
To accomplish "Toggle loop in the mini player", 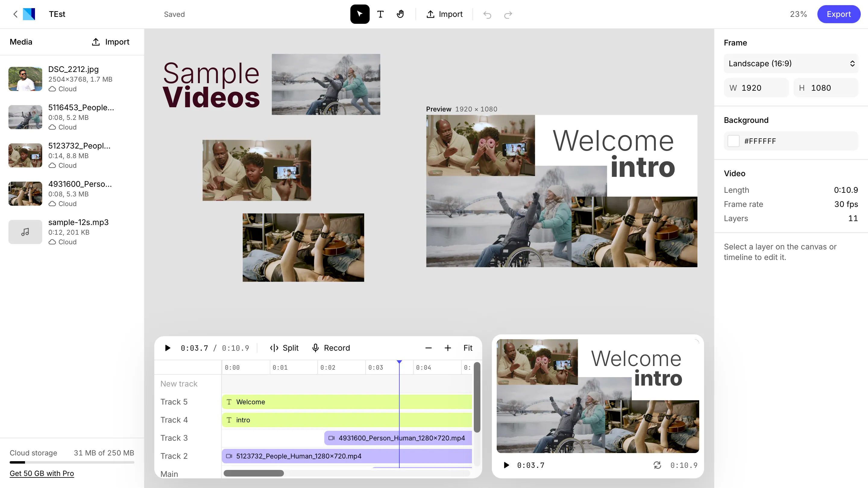I will (x=657, y=465).
